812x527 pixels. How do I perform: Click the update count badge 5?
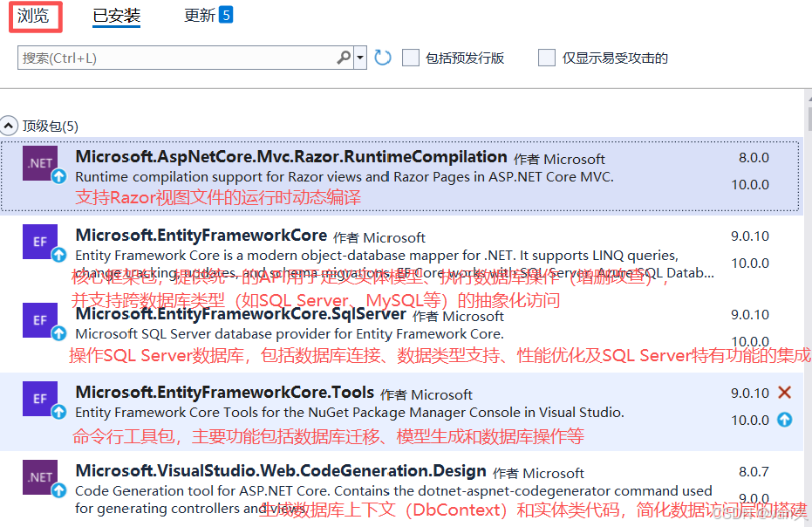(226, 15)
